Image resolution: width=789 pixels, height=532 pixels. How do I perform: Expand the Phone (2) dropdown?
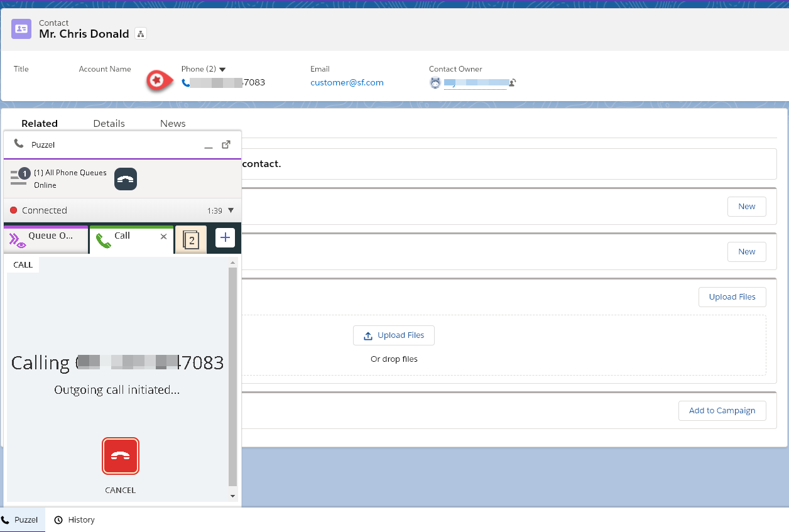222,69
